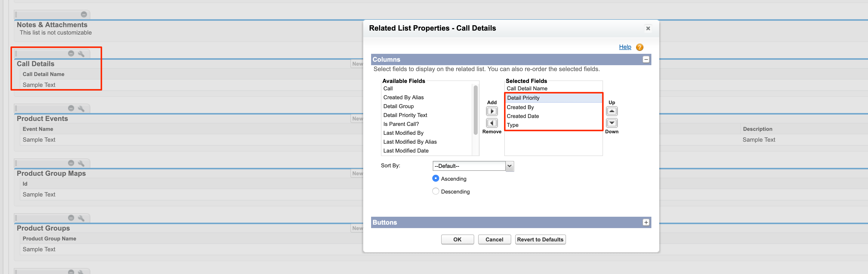The height and width of the screenshot is (274, 868).
Task: Click the wrench icon above Call Details
Action: pos(81,54)
